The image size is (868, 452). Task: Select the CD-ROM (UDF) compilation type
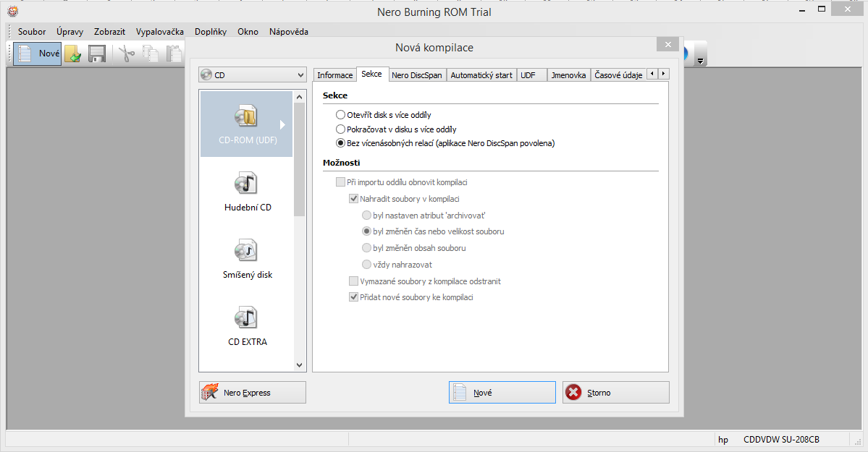click(247, 124)
